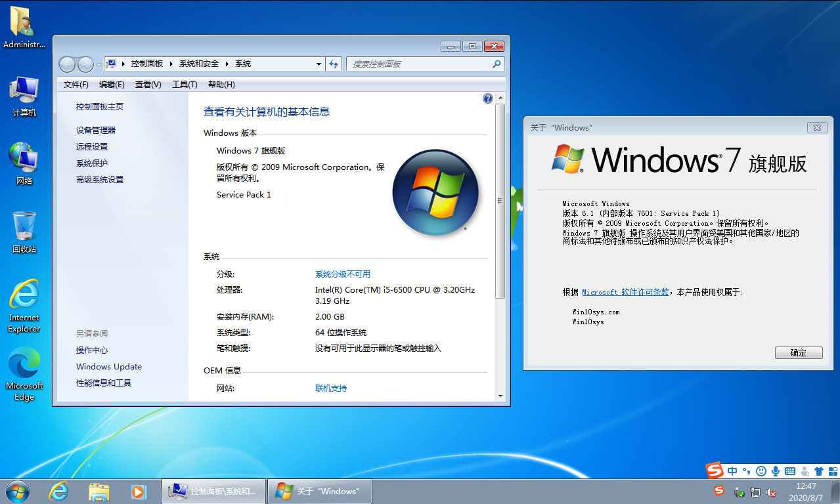Open 系统保护 from the left pane
This screenshot has width=840, height=504.
(92, 163)
